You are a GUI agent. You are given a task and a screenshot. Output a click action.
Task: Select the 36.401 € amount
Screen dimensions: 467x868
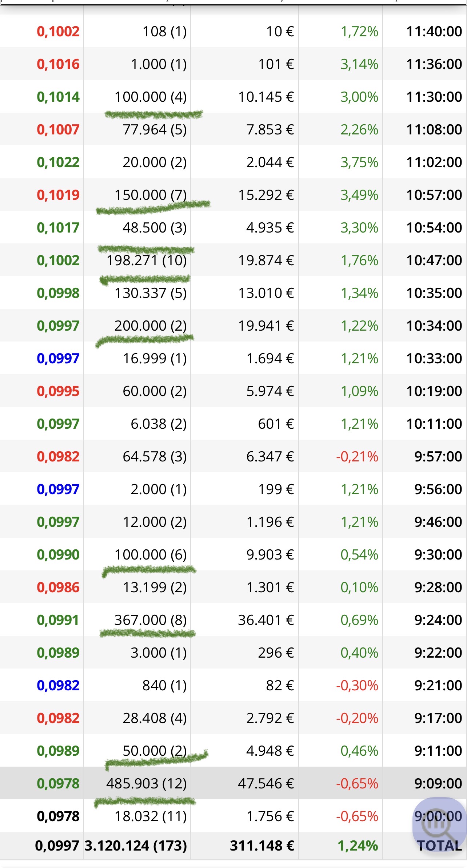coord(266,620)
